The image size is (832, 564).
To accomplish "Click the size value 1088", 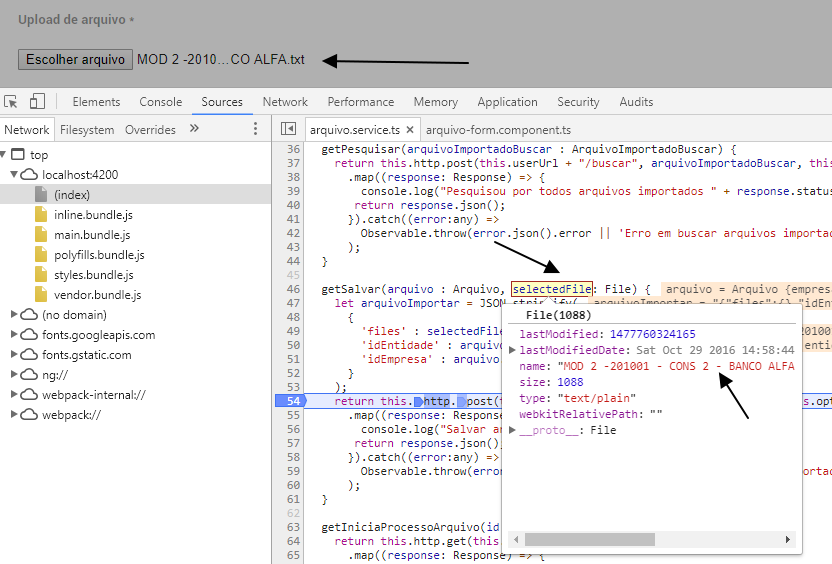I will (570, 382).
